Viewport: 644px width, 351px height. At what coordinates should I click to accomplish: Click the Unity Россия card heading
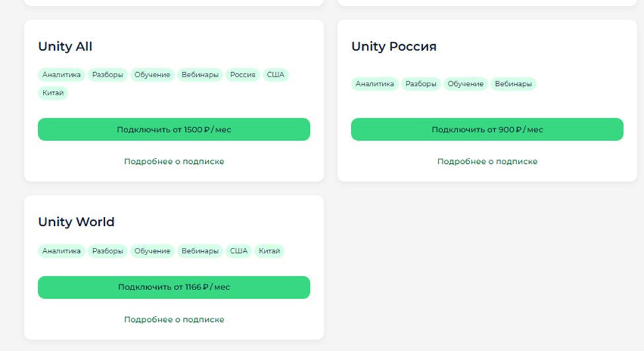393,47
